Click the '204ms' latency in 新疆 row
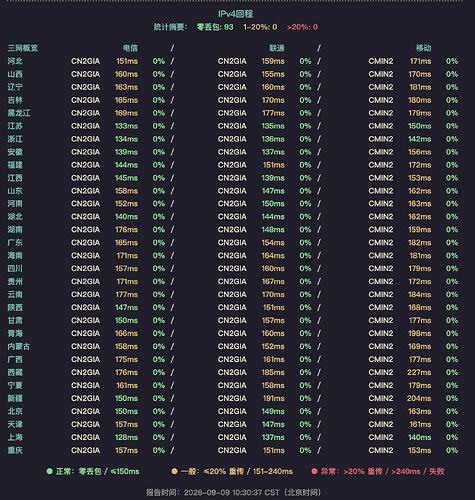Image resolution: width=475 pixels, height=500 pixels. 419,398
